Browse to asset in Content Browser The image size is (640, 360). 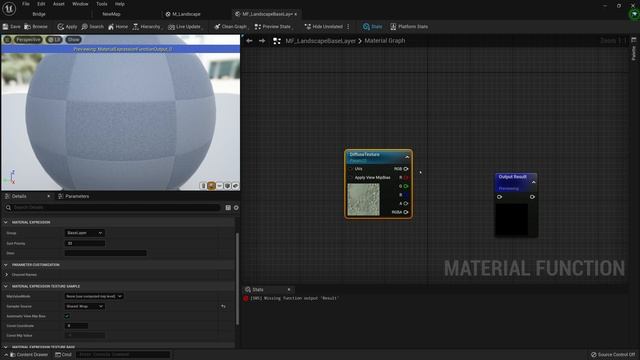coord(36,27)
